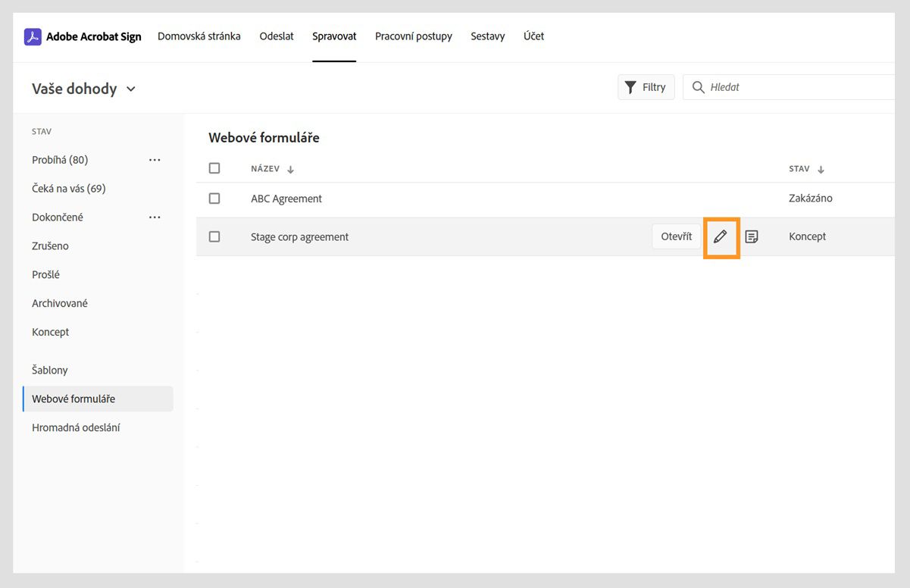Expand the Vaše dohody dropdown chevron
The width and height of the screenshot is (910, 588).
tap(131, 89)
